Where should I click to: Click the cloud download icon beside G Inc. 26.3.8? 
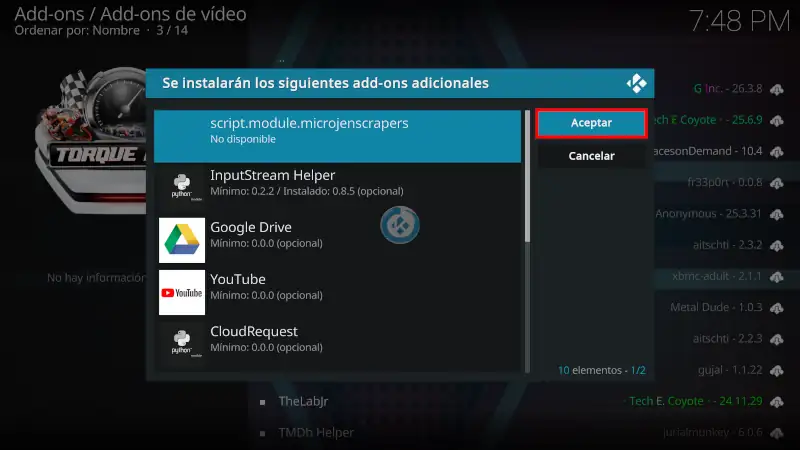coord(777,89)
